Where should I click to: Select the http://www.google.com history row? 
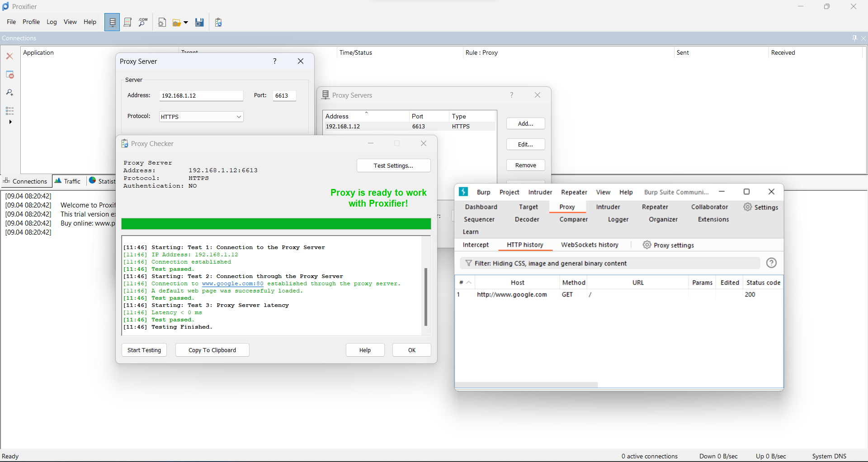(619, 295)
